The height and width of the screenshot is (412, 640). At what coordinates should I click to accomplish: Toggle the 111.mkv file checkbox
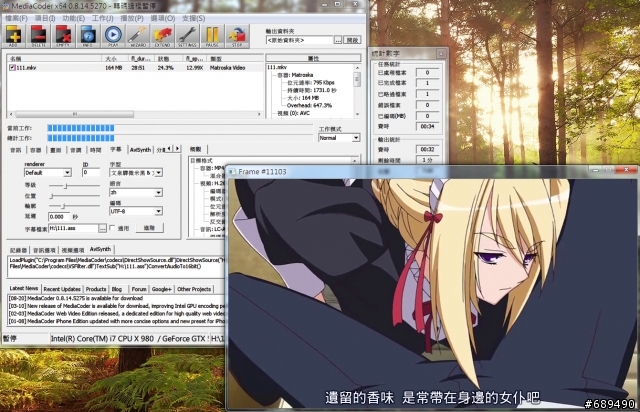click(x=12, y=68)
